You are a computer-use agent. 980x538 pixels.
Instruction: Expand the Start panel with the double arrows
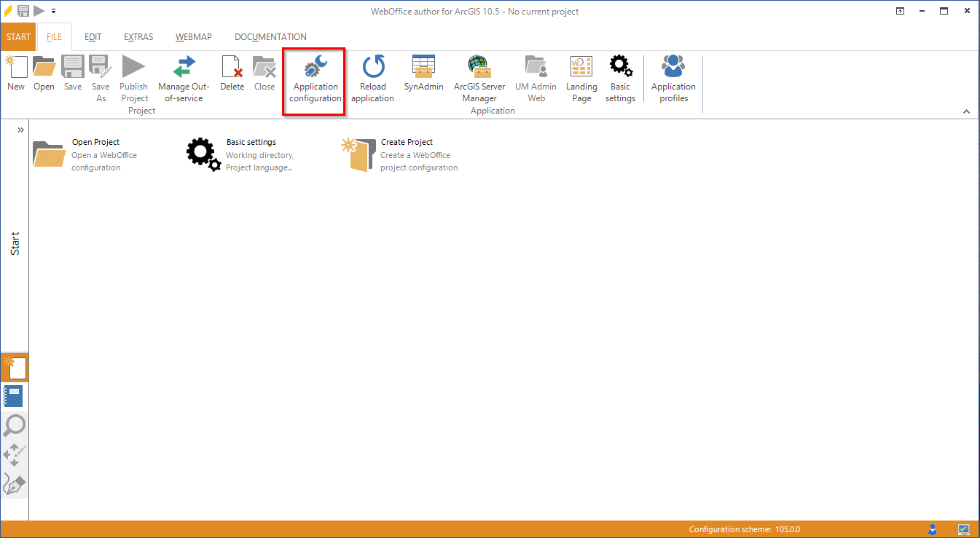pyautogui.click(x=20, y=129)
